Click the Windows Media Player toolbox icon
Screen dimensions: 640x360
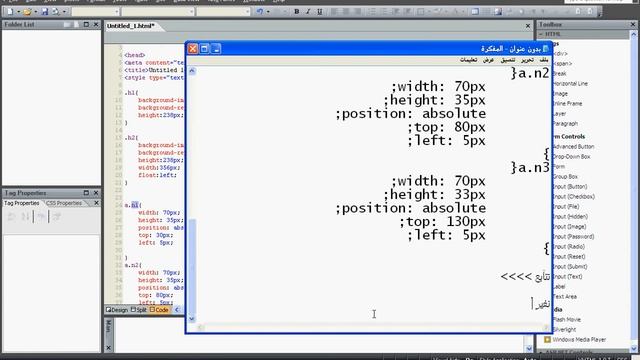547,340
